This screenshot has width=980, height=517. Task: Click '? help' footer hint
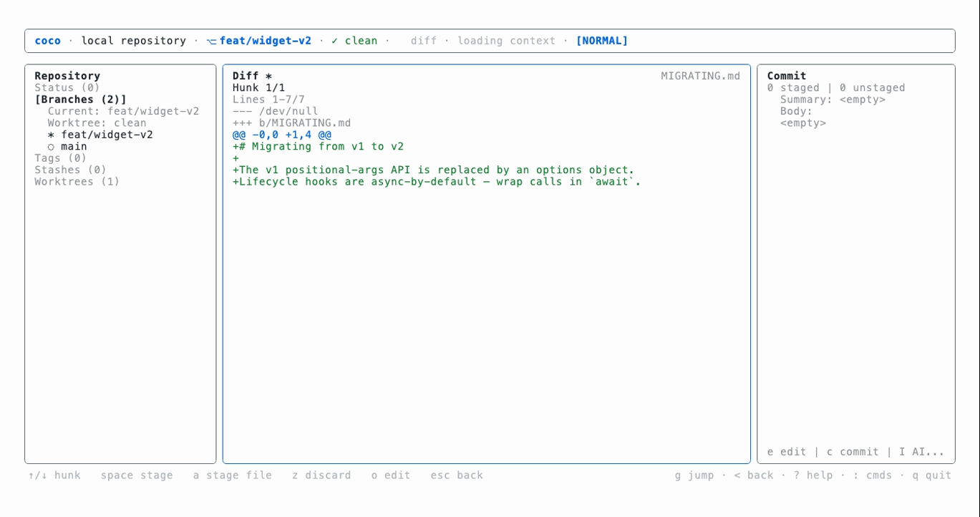tap(813, 475)
